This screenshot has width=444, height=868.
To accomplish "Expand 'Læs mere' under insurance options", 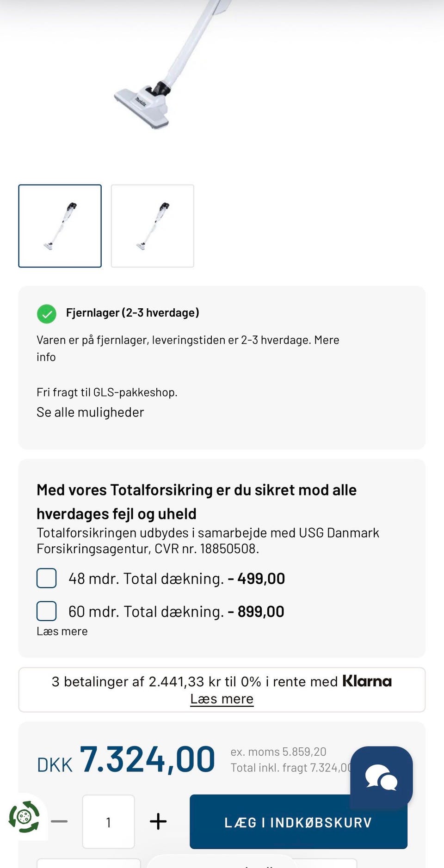I will (62, 630).
